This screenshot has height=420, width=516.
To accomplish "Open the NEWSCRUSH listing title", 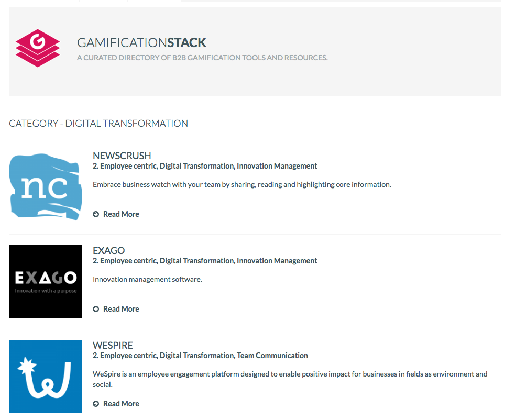I will pyautogui.click(x=122, y=156).
